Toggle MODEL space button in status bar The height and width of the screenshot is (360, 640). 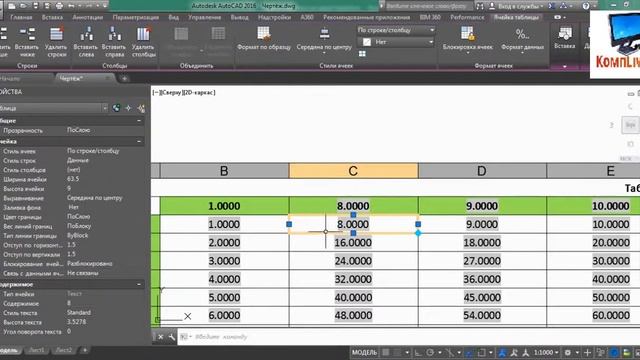click(x=364, y=352)
